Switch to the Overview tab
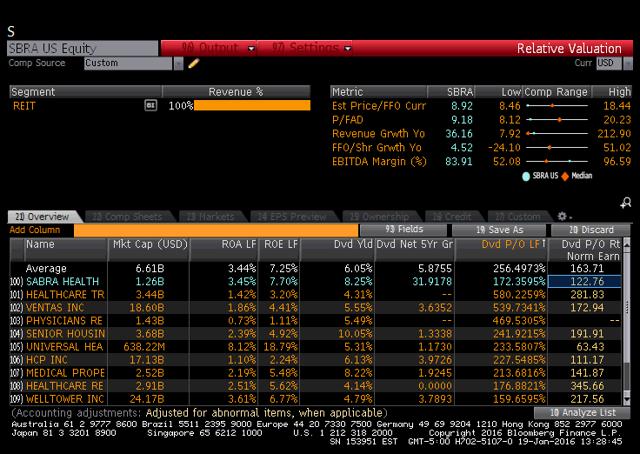Viewport: 640px width, 454px height. 43,217
